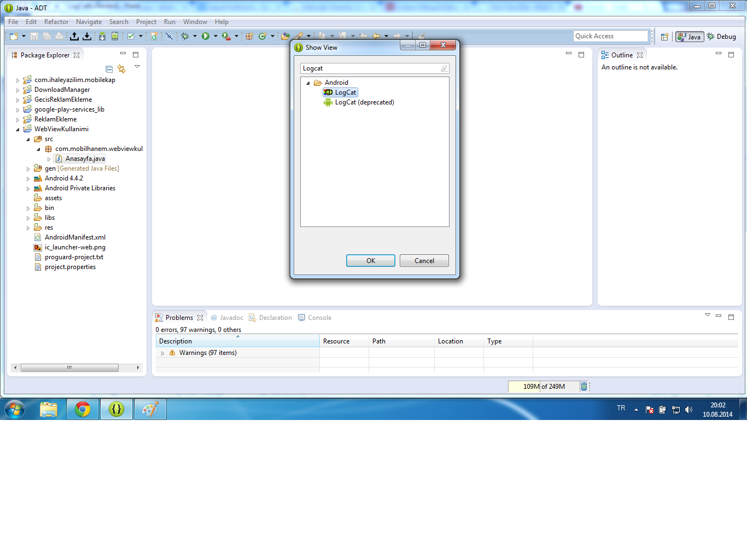Open the File menu
Screen dimensions: 747x560
[x=13, y=22]
